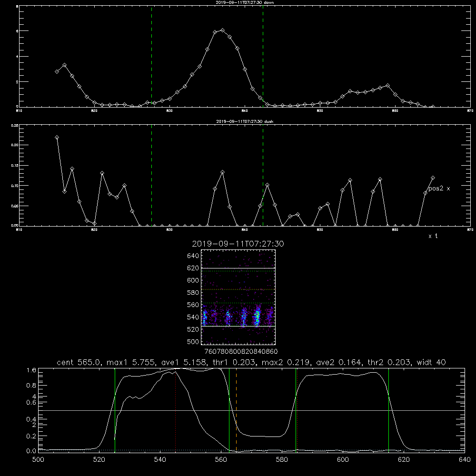Click the large timestamp title above the spectrogram
The height and width of the screenshot is (476, 476).
(238, 244)
